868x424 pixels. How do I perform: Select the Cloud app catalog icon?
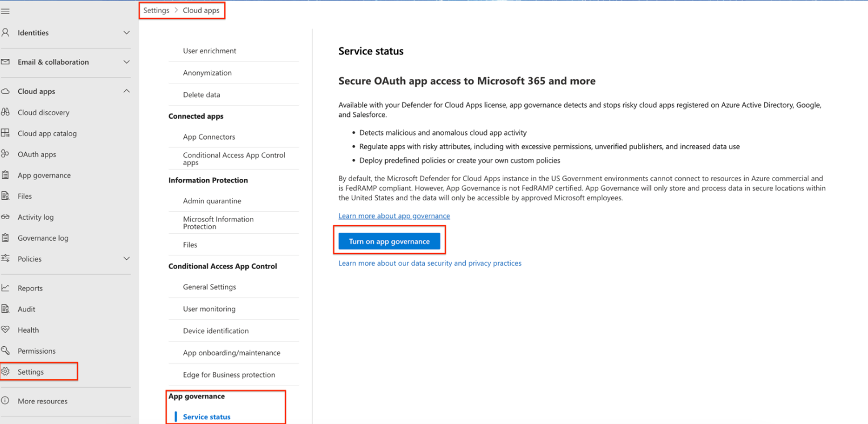click(x=7, y=133)
